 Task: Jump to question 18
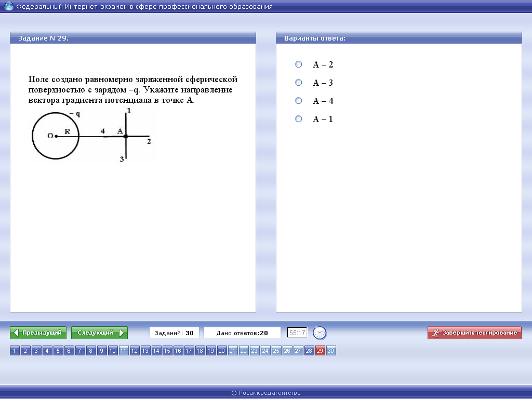point(200,351)
